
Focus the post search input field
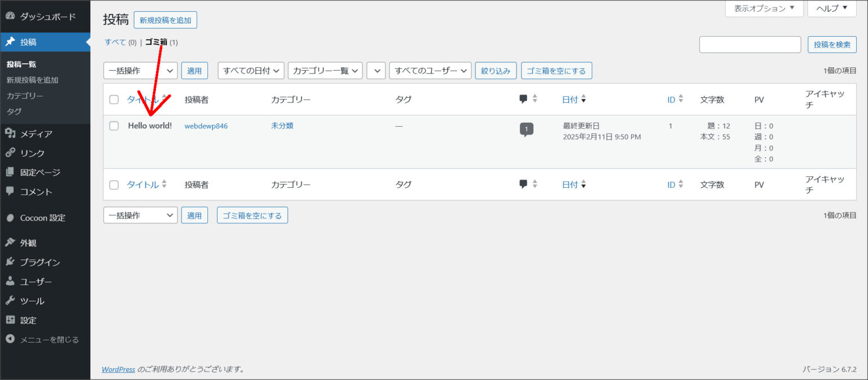[750, 45]
